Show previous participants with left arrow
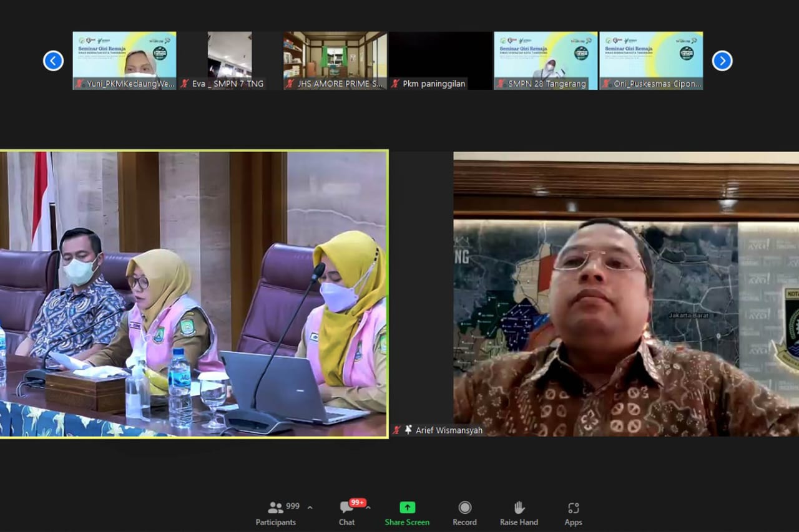 pos(53,60)
